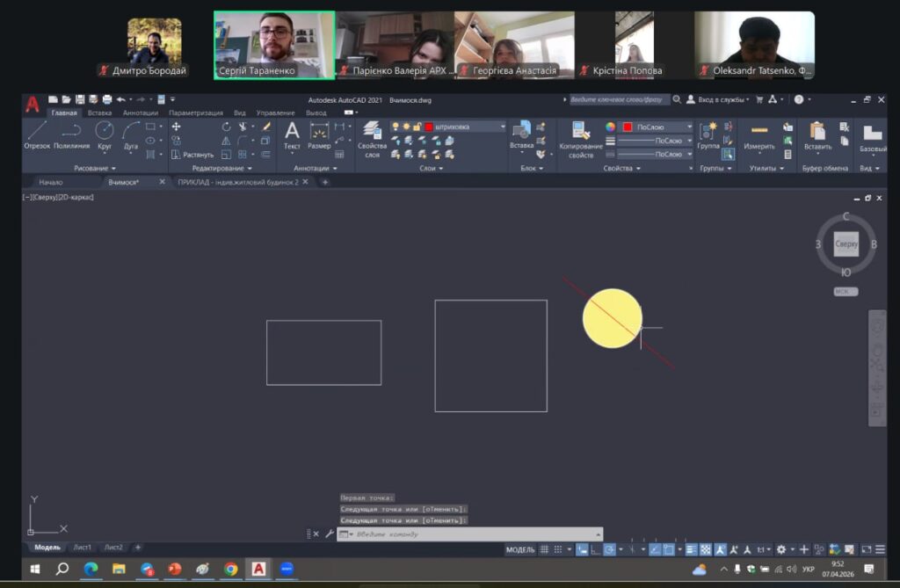Screen dimensions: 900x588
Task: Click the red object color swatch
Action: click(x=628, y=127)
